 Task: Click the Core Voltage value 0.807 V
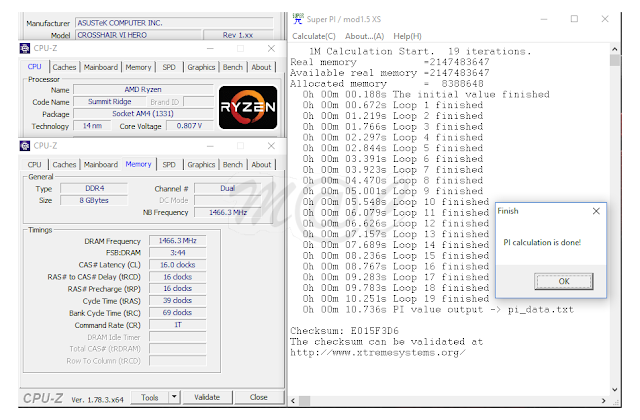pos(189,126)
